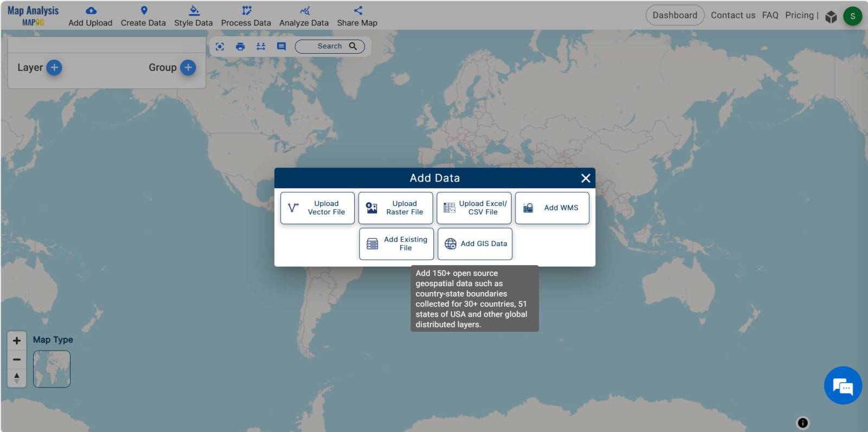Click the print map icon
868x432 pixels.
point(240,47)
